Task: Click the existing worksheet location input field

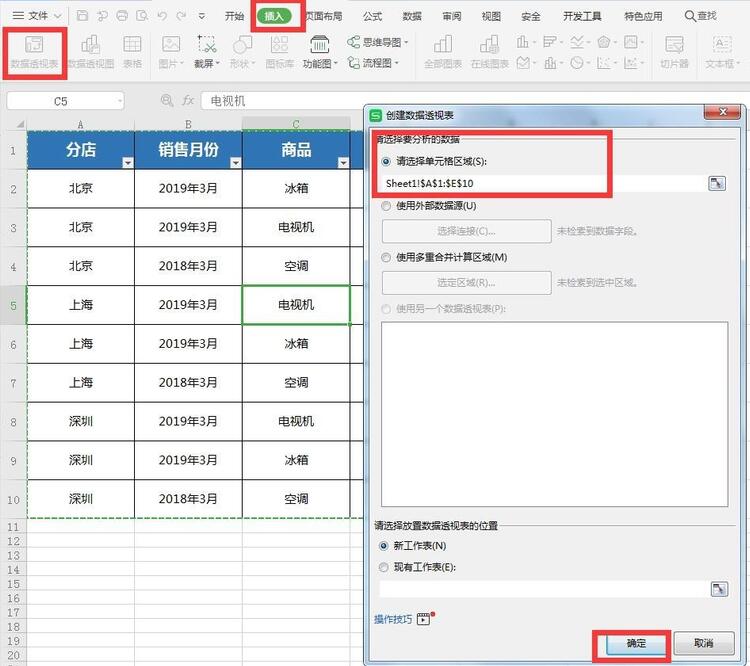Action: [544, 589]
